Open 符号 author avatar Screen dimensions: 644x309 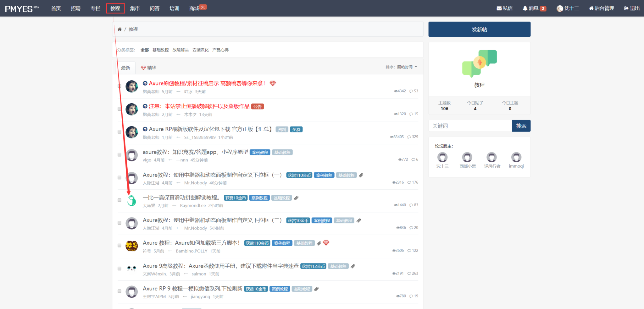(132, 246)
